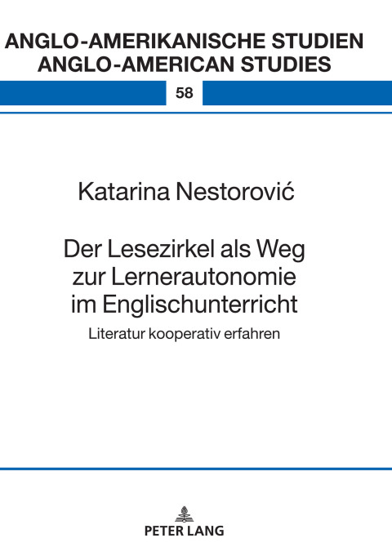Click the title line 'zur Lernerautonomie'
Screen dimensions: 392x556
pyautogui.click(x=185, y=277)
